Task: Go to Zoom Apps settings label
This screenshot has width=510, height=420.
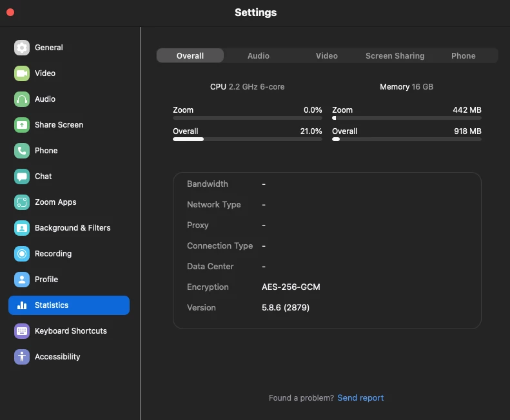Action: pos(55,202)
